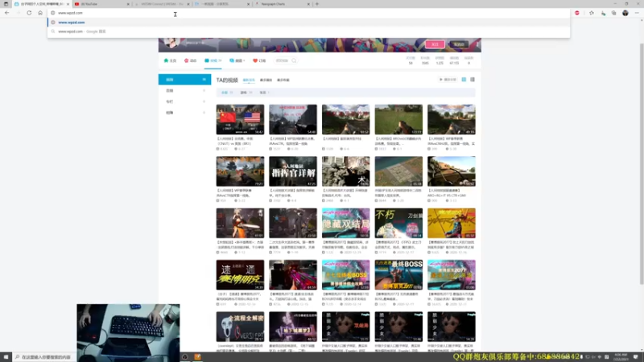Click the Windows taskbar search box
This screenshot has width=644, height=362.
click(43, 357)
